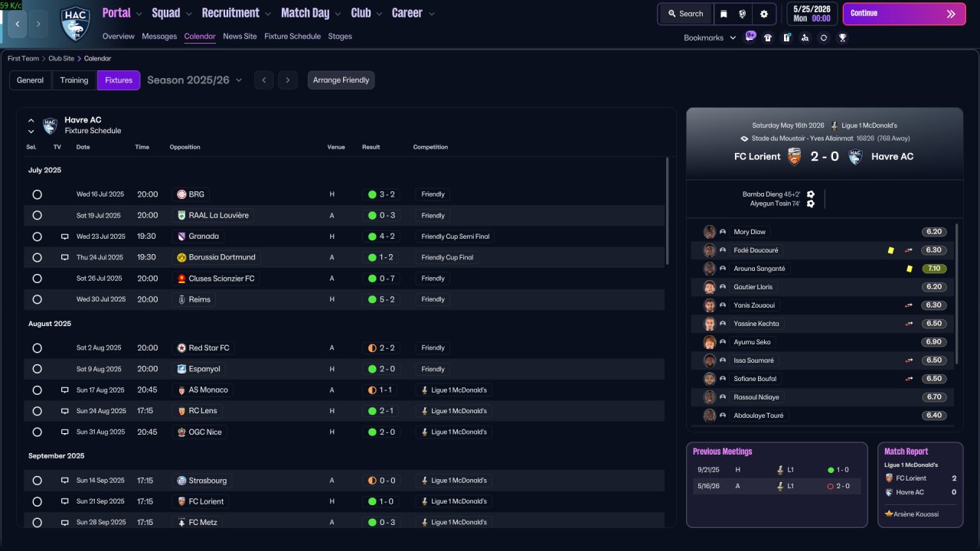Open the Search button

(685, 14)
